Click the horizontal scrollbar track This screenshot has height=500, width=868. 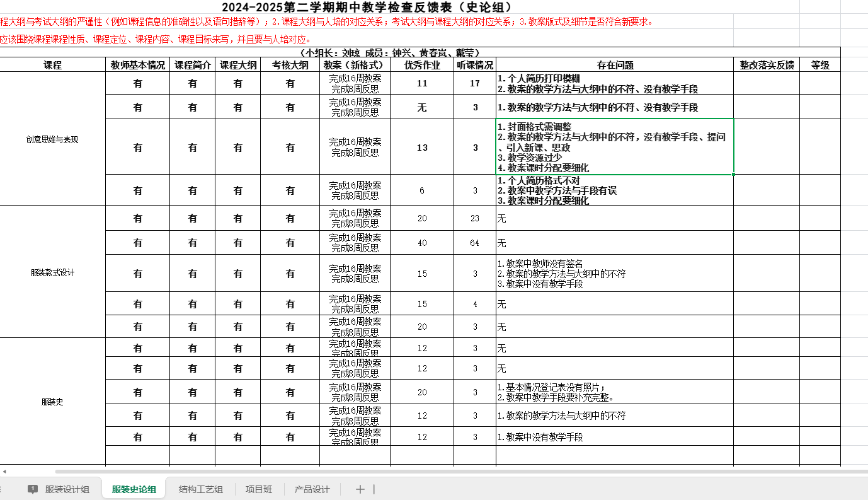point(441,471)
